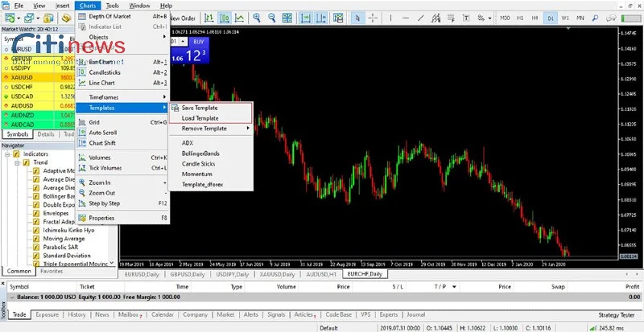Select the equidistant channel tool
Screen dimensions: 644x332
pyautogui.click(x=436, y=18)
